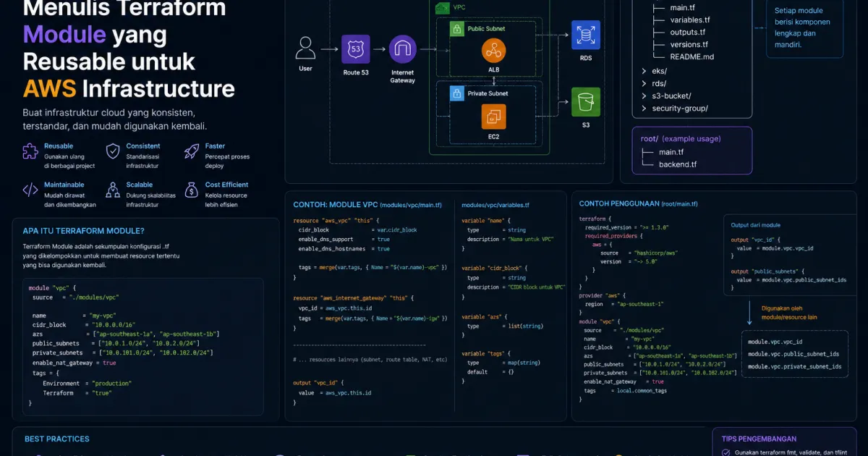The width and height of the screenshot is (868, 456).
Task: Select README.md in the module tree
Action: pyautogui.click(x=692, y=56)
